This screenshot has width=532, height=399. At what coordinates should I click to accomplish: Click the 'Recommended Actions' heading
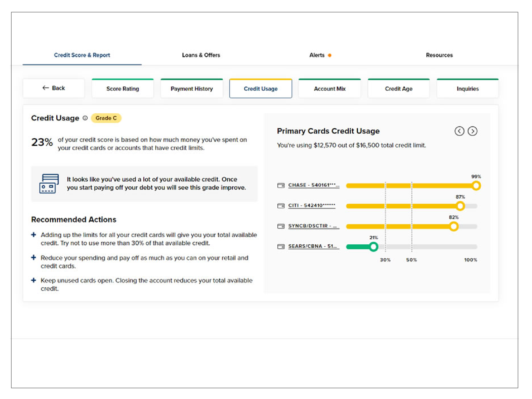74,220
